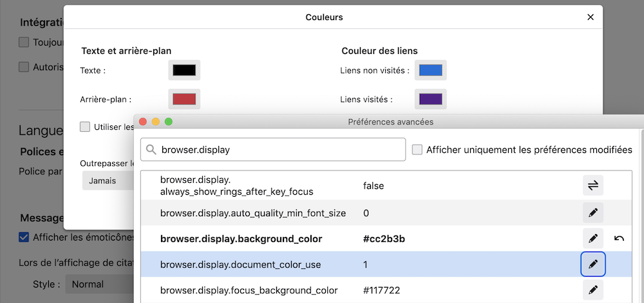This screenshot has width=644, height=303.
Task: Tick the Utiliser les checkbox in Couleurs
Action: tap(85, 127)
